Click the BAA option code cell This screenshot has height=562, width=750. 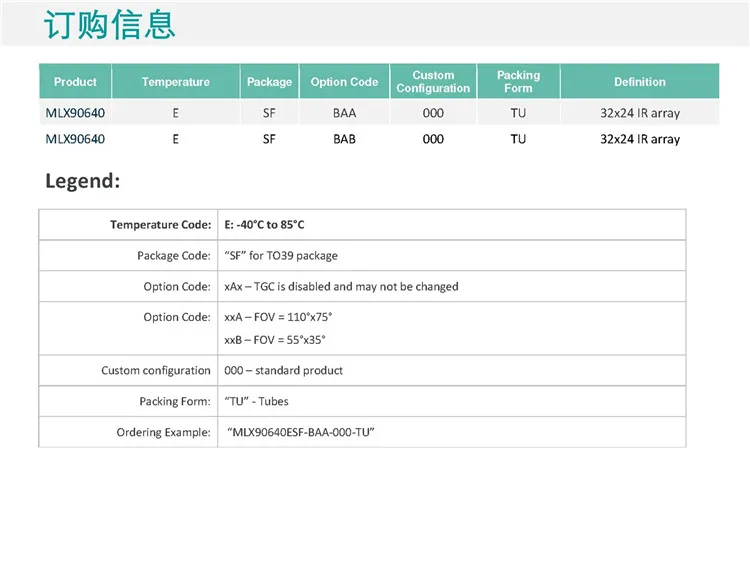[x=344, y=113]
